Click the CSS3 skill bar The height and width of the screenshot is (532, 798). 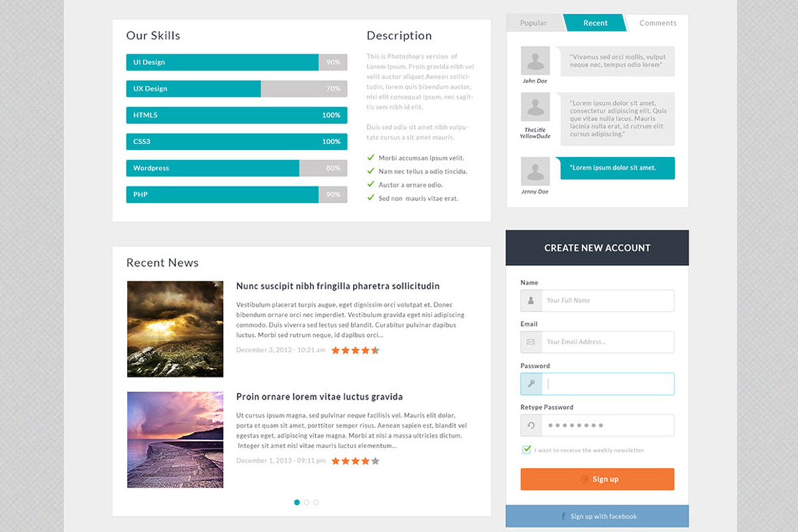coord(237,142)
